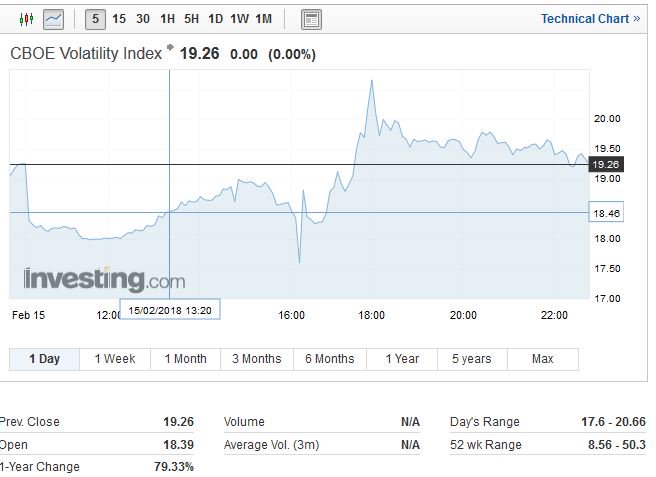Click the Prev. Close value 19.26
Image resolution: width=656 pixels, height=477 pixels.
coord(179,422)
